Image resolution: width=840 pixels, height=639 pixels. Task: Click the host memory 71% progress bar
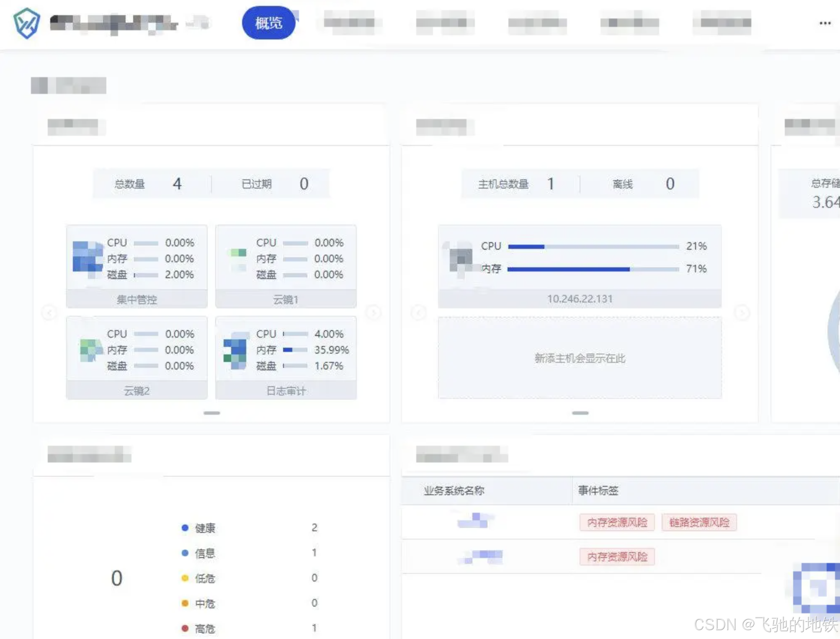click(593, 269)
